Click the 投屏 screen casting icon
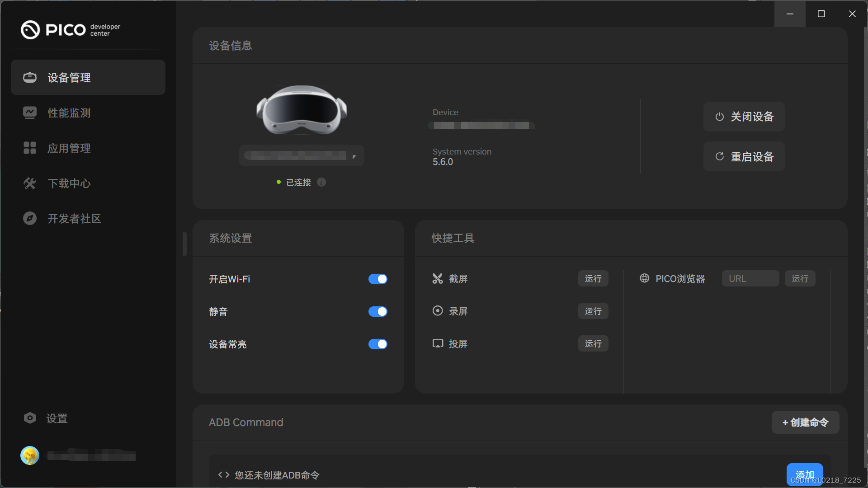 [x=437, y=343]
